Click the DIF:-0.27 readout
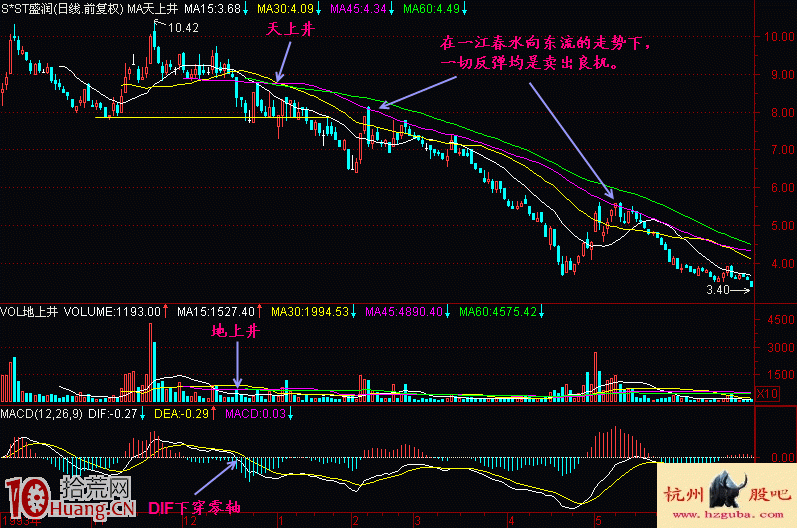The image size is (797, 528). pos(113,414)
